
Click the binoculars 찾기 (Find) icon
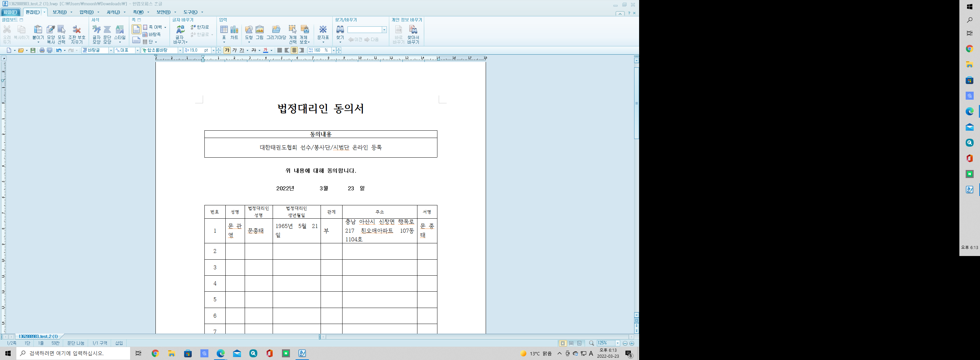click(x=340, y=30)
